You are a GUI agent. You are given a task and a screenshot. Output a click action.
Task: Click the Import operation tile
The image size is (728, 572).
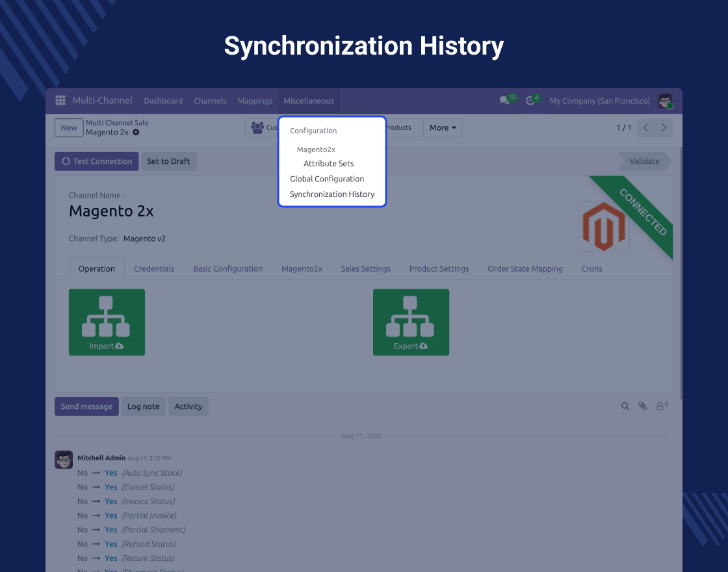[x=107, y=322]
